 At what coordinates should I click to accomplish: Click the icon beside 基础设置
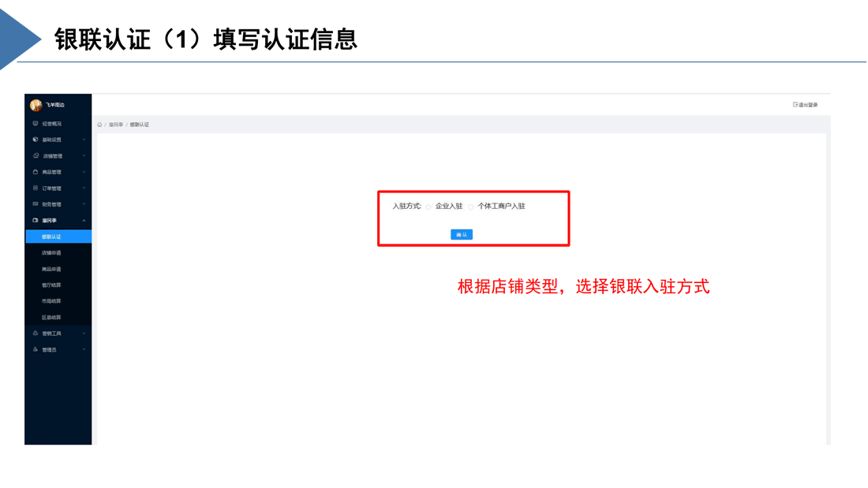pos(36,140)
